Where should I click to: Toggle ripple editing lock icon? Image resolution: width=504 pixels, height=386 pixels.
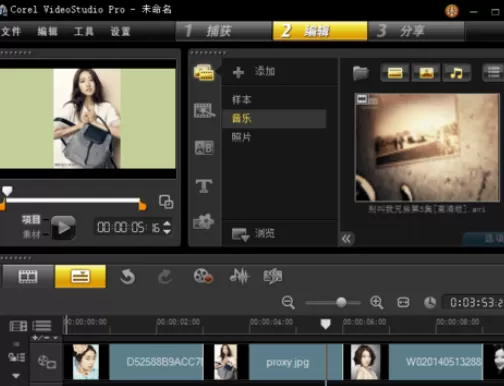pos(16,357)
